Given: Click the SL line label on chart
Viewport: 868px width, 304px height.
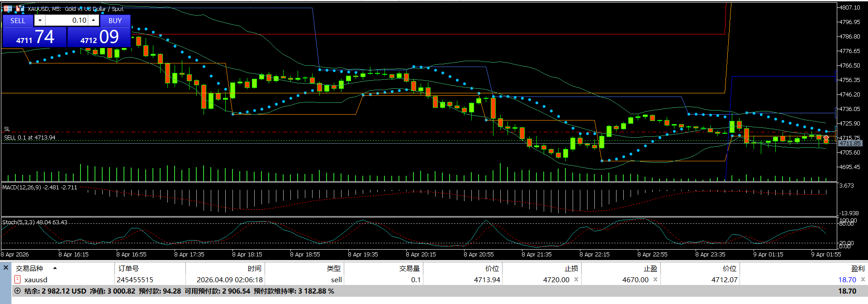Looking at the screenshot, I should [7, 129].
